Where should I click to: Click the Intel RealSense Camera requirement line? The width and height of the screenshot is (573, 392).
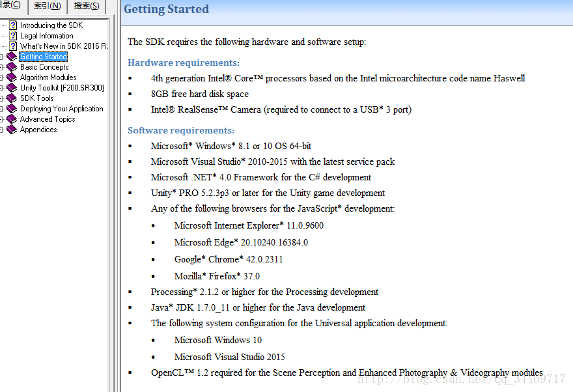coord(281,109)
